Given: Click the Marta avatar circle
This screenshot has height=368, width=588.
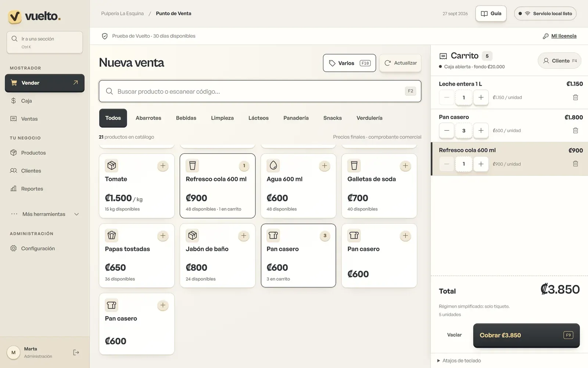Looking at the screenshot, I should (14, 353).
